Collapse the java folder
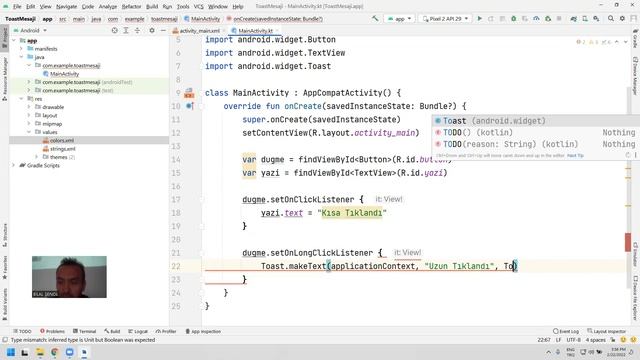 [x=21, y=57]
